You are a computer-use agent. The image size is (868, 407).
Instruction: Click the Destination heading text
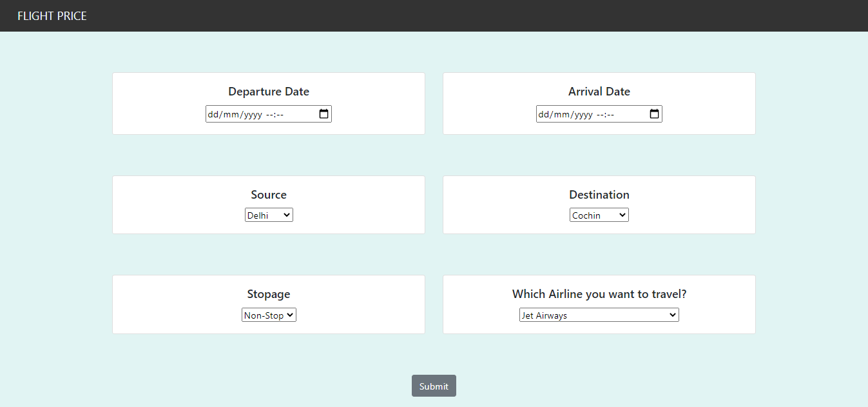(599, 195)
